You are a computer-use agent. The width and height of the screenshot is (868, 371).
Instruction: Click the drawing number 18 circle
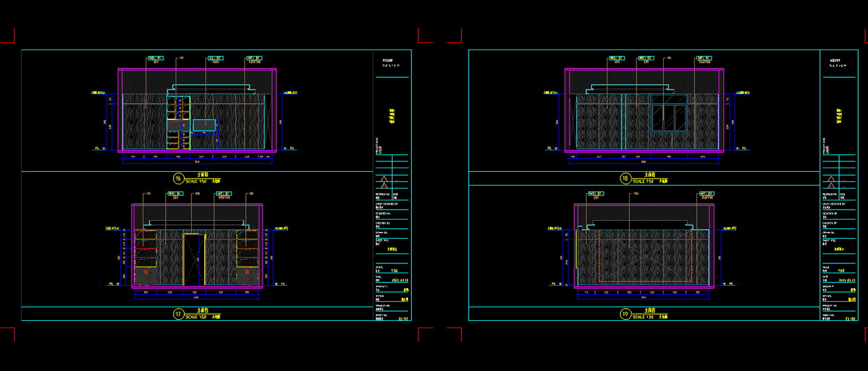[625, 179]
